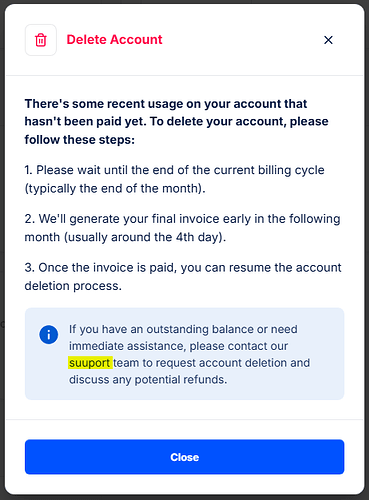Select step 2 about generating final invoice

click(182, 228)
